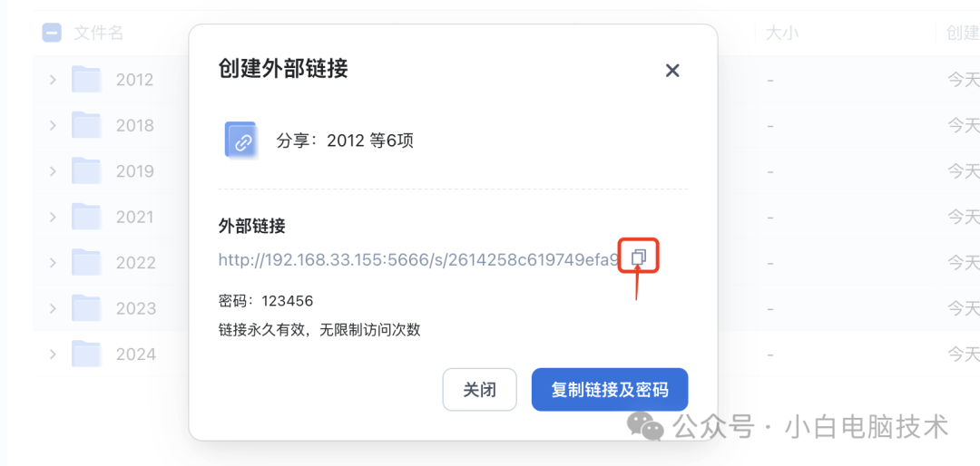Expand the 2012 folder row
The image size is (980, 466).
pyautogui.click(x=53, y=80)
